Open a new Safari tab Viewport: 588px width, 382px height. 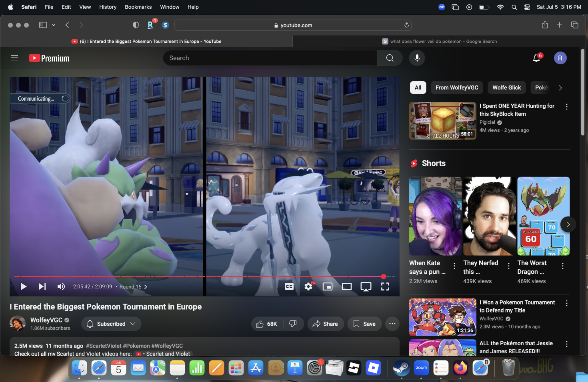point(560,25)
